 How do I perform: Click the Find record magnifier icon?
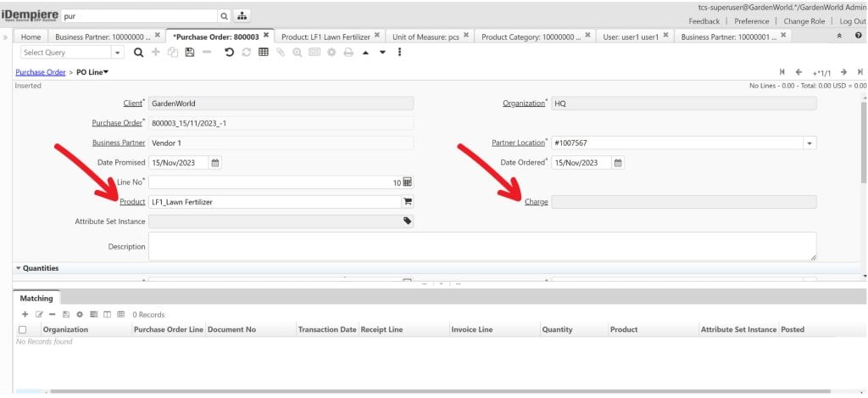pyautogui.click(x=138, y=53)
